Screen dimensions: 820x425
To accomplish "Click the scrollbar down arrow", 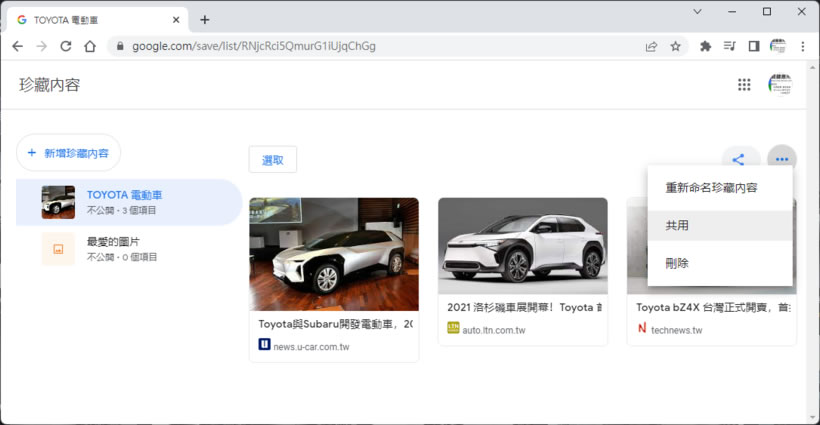I will (x=812, y=418).
